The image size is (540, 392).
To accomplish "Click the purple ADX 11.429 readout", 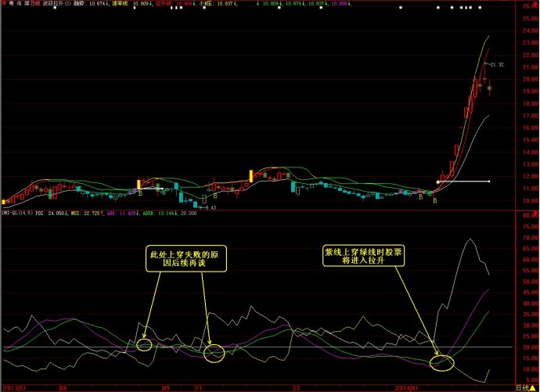I will point(123,214).
